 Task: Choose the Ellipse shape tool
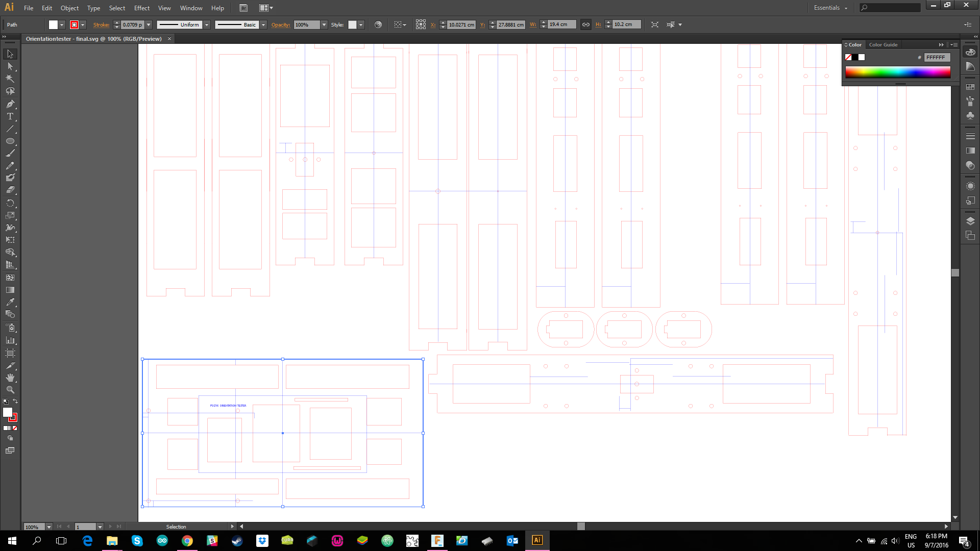[10, 141]
